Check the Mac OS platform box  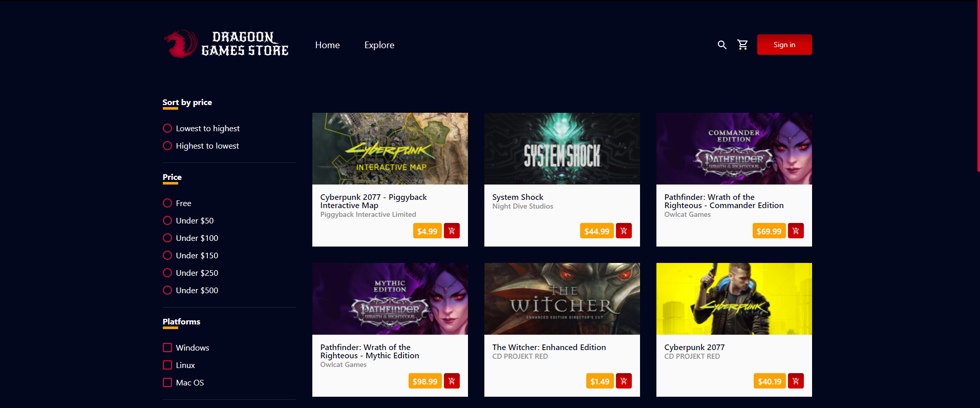tap(167, 382)
